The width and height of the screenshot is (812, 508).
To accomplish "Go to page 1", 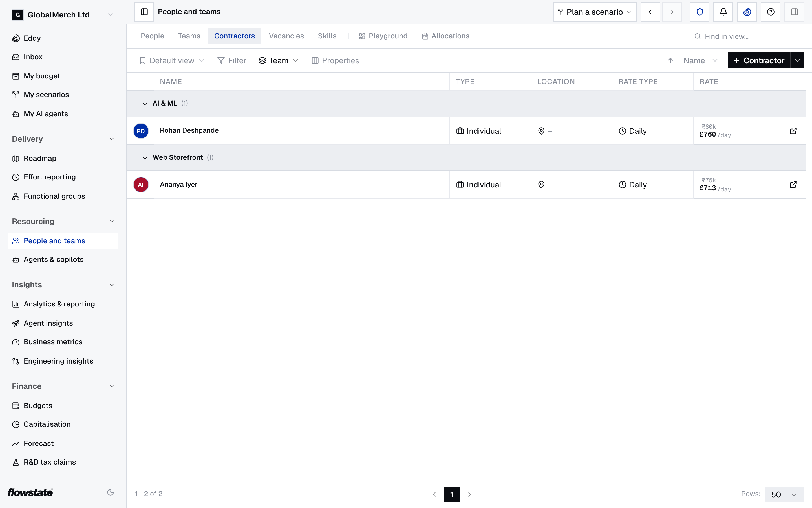I will pos(452,494).
